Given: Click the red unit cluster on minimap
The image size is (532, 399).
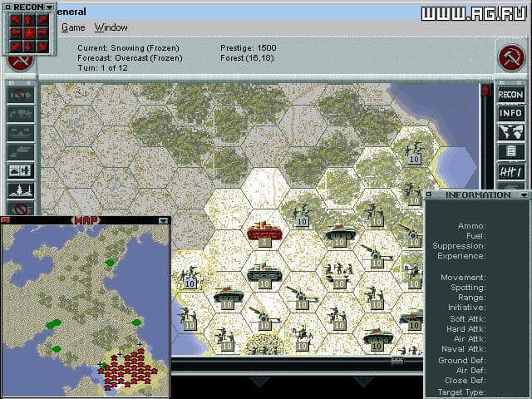Looking at the screenshot, I should pyautogui.click(x=128, y=371).
